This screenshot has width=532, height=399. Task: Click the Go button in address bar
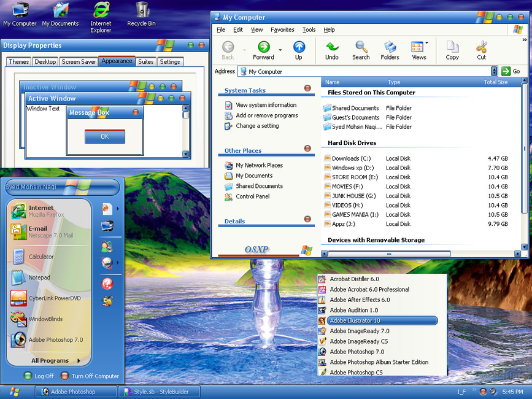(511, 71)
